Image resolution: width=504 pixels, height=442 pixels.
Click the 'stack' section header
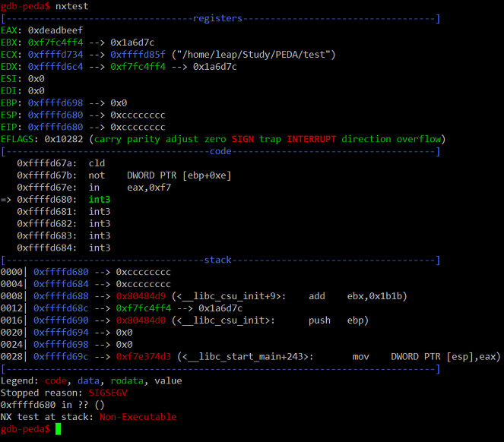click(x=217, y=260)
